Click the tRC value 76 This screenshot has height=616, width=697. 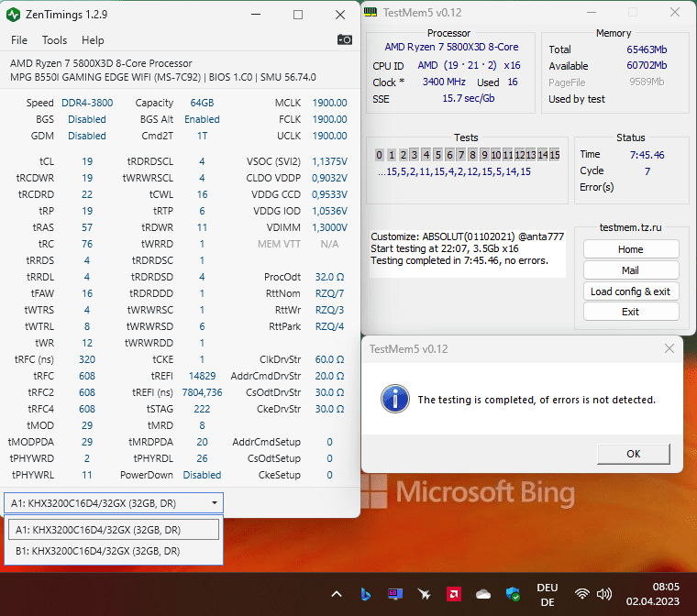(x=87, y=244)
